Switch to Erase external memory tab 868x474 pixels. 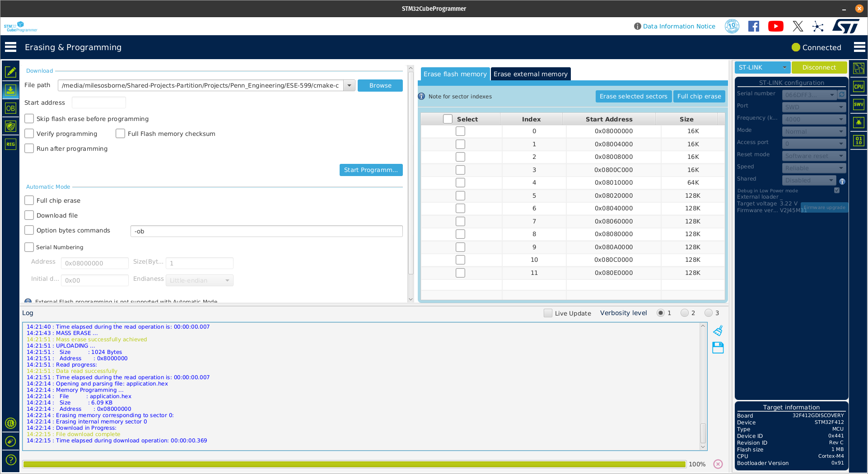click(530, 74)
